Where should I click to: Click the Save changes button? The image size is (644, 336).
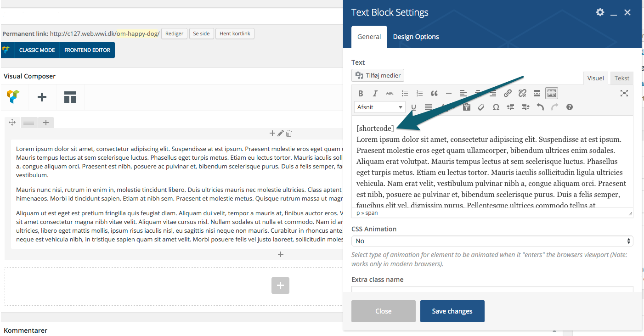[452, 311]
